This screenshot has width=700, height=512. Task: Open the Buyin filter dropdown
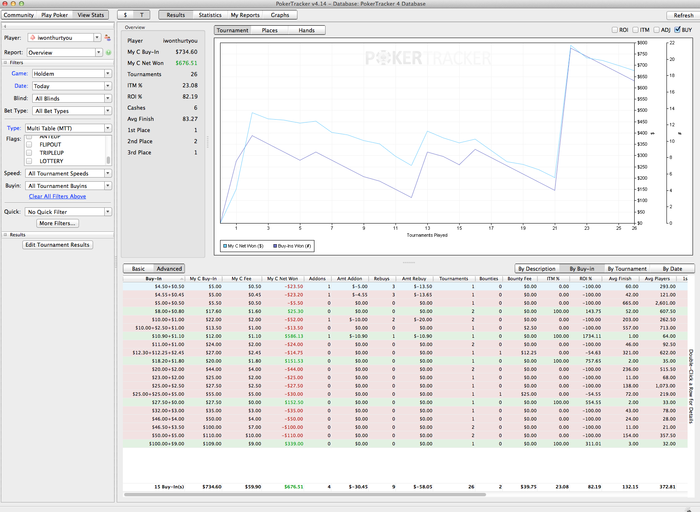[108, 186]
